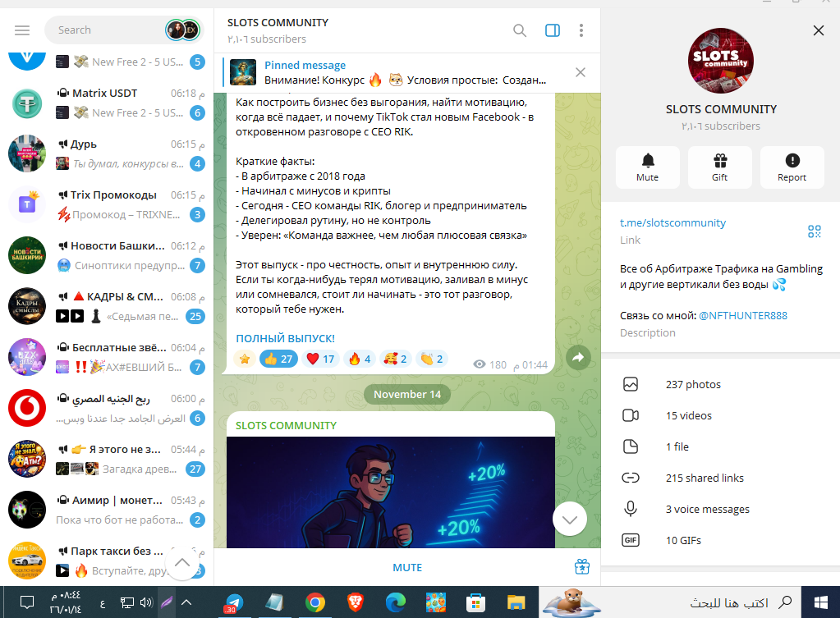840x618 pixels.
Task: Toggle the thumbs-up 27 reaction
Action: click(278, 359)
